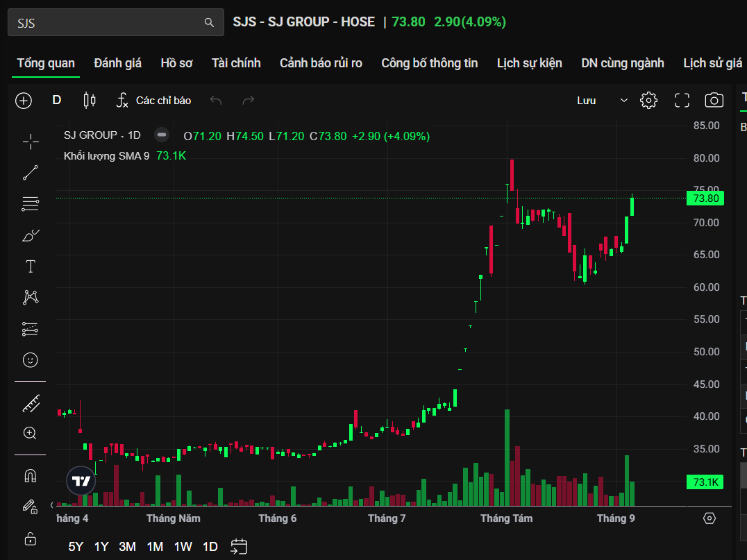Expand the Lưu dropdown arrow
The image size is (747, 560).
pos(623,101)
